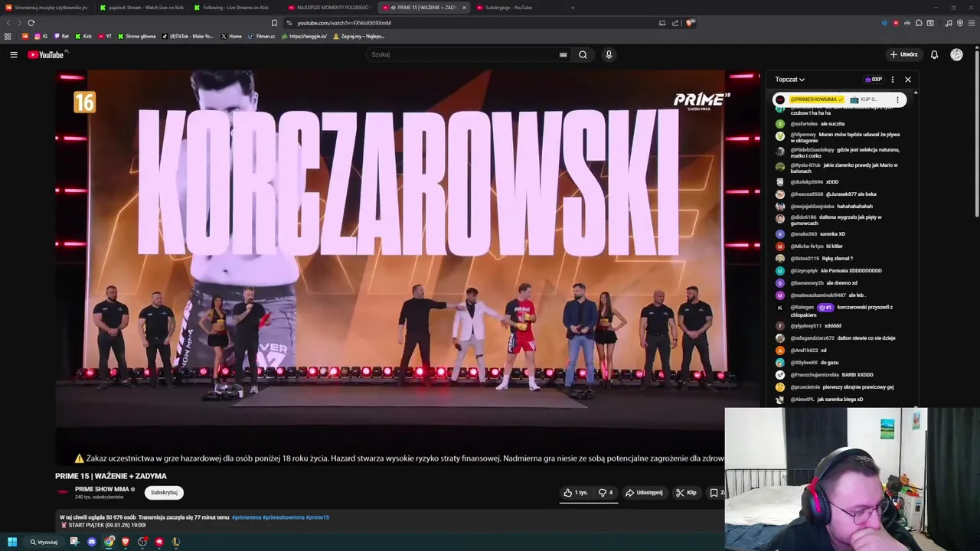Screen dimensions: 980x551
Task: Switch to the NAJLEPSZE MOMENTY POLSKIEGO tab
Action: (329, 8)
